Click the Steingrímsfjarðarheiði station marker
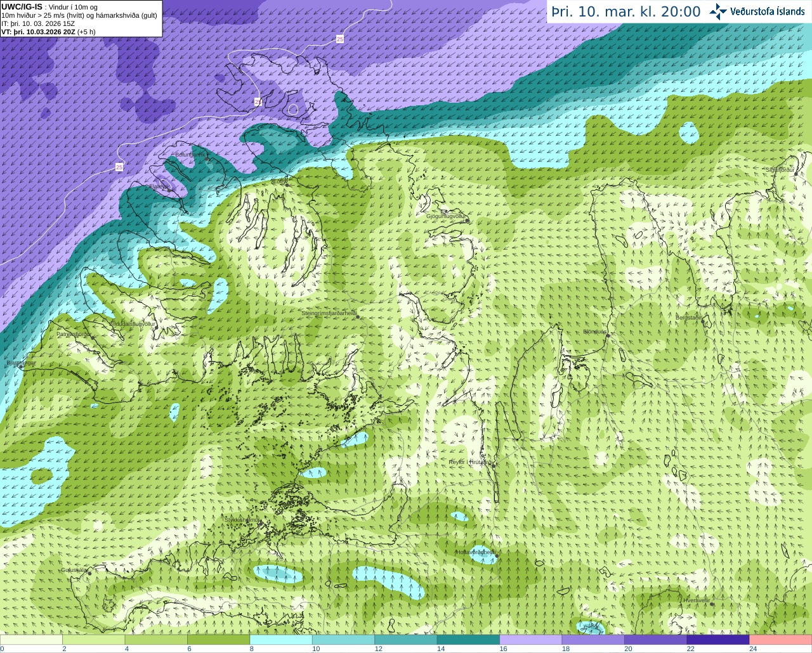Screen dimensions: 812x653 (x=358, y=318)
